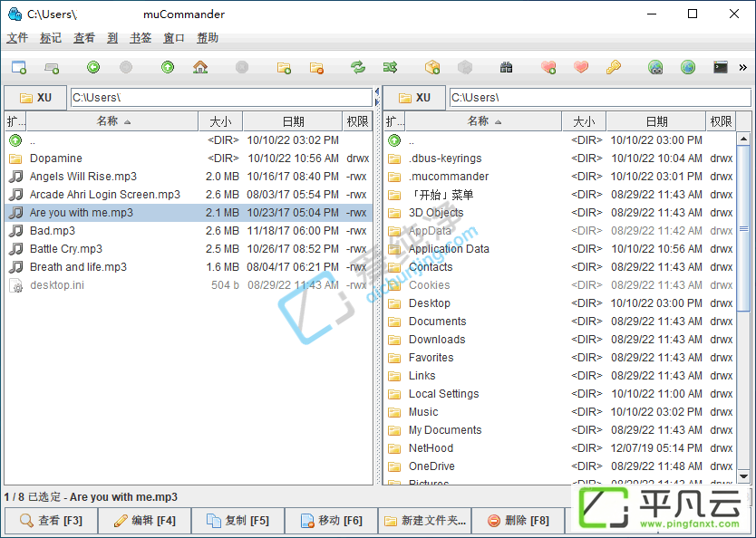Open the left panel XU drive button

(35, 98)
